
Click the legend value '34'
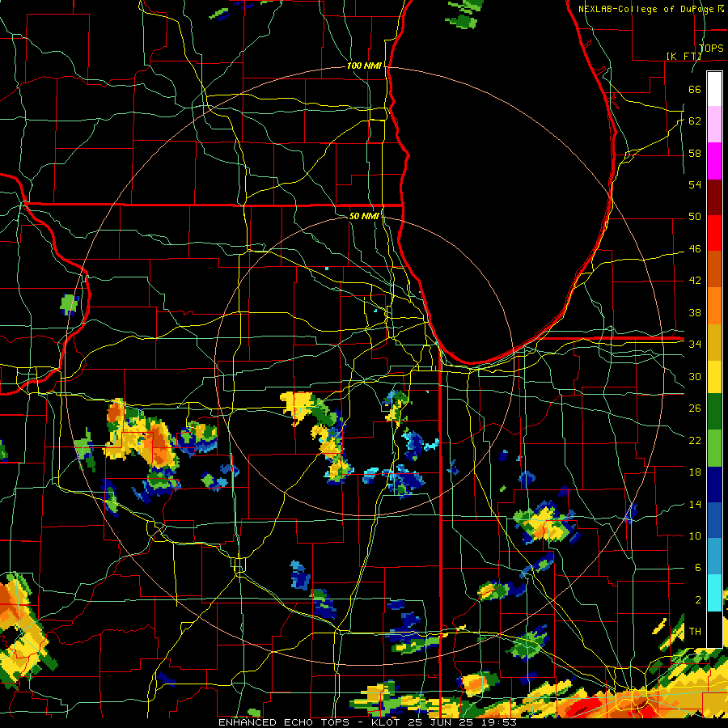(x=695, y=344)
